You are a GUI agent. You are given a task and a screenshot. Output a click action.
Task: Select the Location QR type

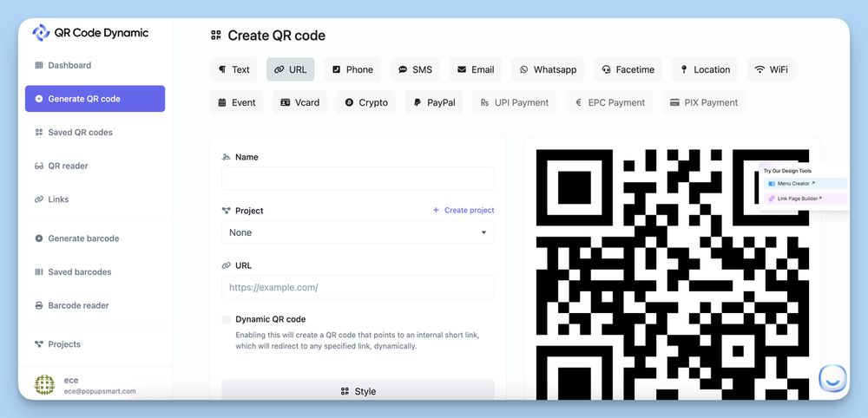click(705, 69)
